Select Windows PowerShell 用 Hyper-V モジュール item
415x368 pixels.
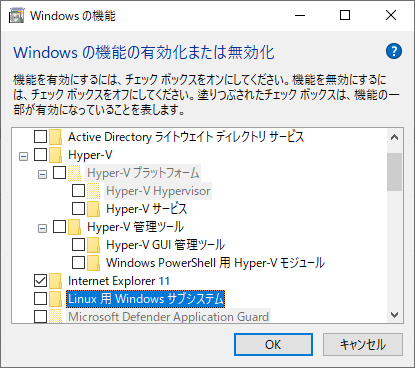[x=215, y=263]
